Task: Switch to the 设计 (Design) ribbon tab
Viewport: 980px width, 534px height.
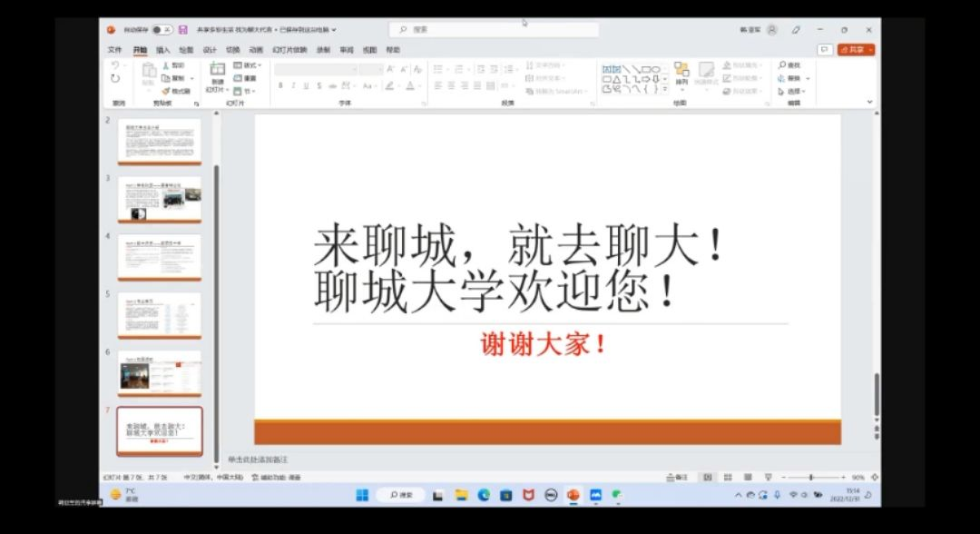Action: (210, 50)
